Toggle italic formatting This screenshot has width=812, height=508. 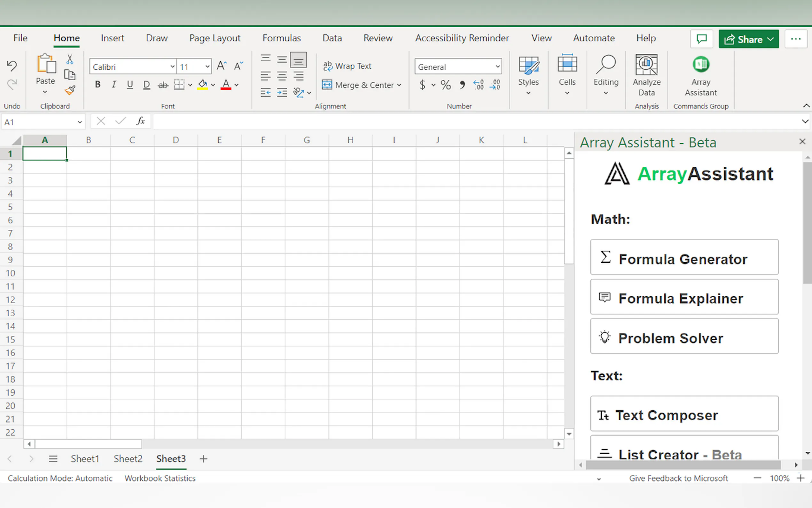113,84
